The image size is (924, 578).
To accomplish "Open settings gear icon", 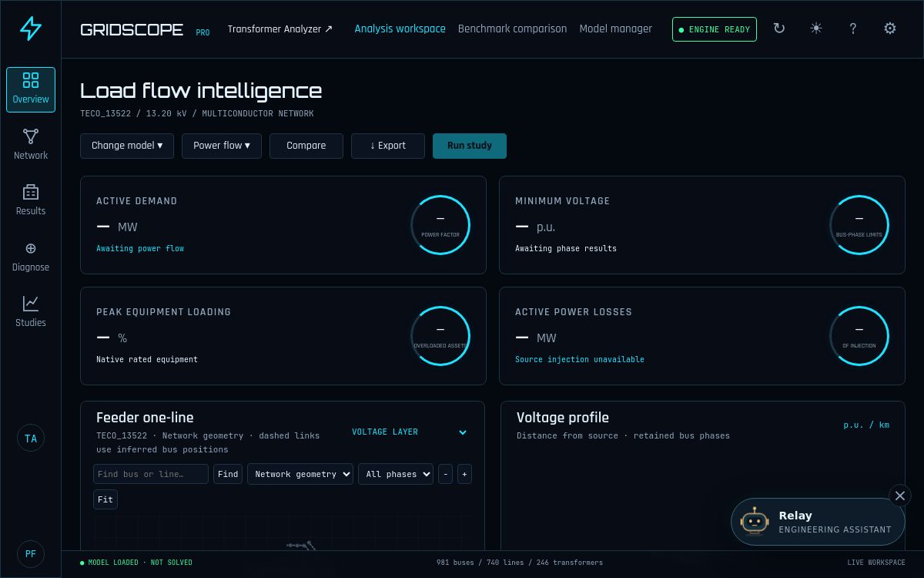I will [890, 29].
